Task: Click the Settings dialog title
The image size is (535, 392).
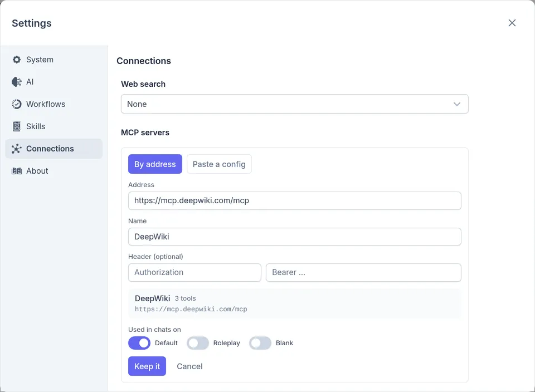Action: pyautogui.click(x=32, y=23)
